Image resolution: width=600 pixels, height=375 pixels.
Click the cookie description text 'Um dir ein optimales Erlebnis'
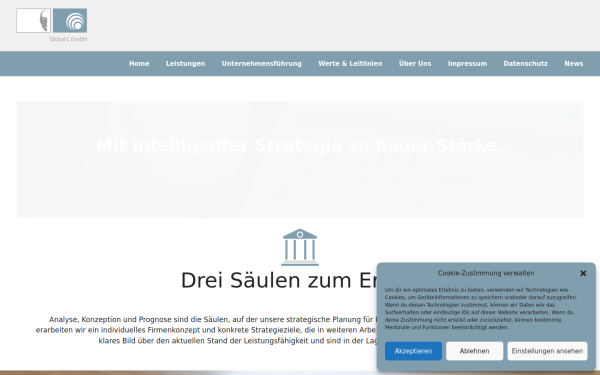(481, 308)
